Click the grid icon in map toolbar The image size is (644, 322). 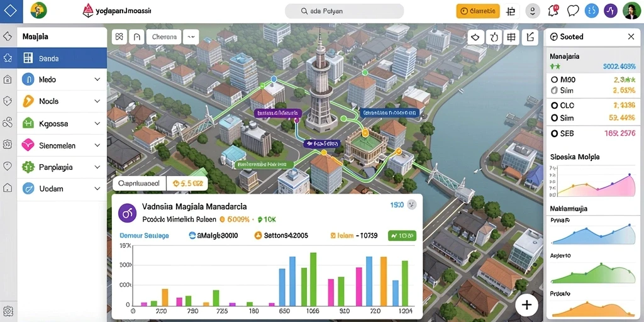click(511, 37)
